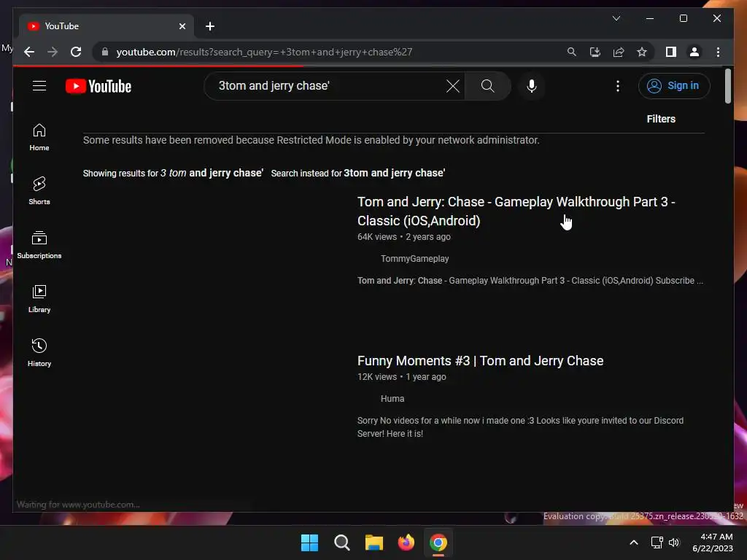Open Huma channel
The height and width of the screenshot is (560, 747).
(392, 399)
